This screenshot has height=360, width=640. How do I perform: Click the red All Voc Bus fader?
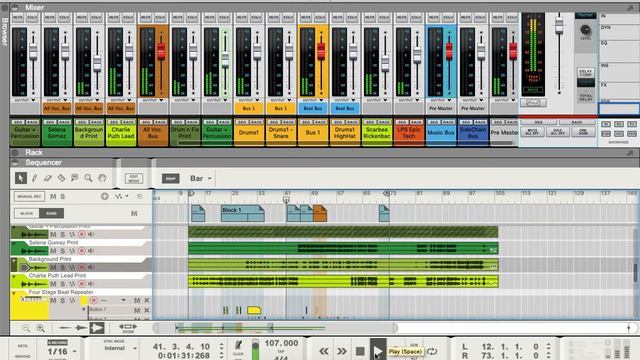coord(161,50)
